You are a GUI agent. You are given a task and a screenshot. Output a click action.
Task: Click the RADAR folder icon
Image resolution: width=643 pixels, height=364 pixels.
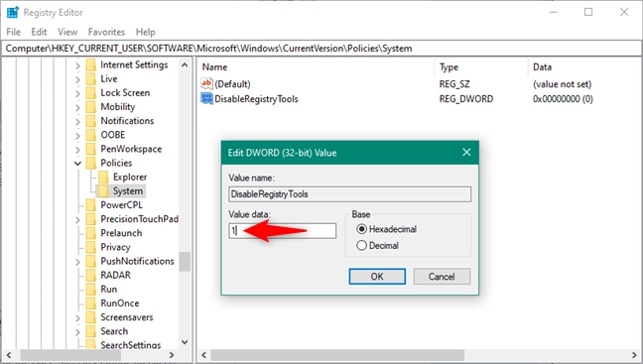coord(91,275)
